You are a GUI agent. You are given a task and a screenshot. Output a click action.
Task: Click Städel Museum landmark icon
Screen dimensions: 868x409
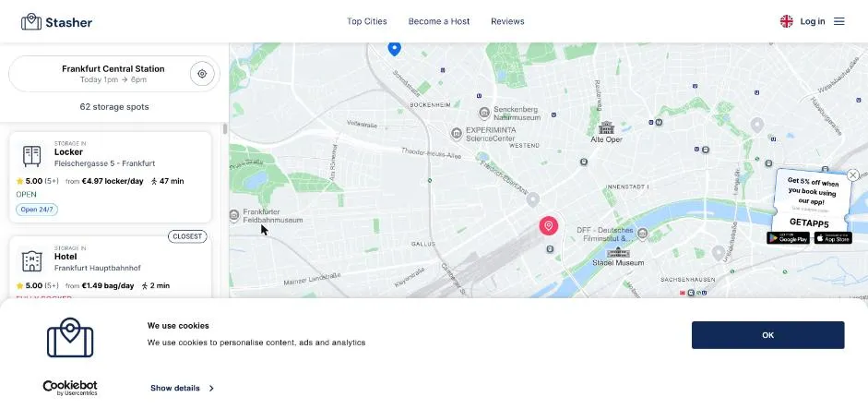click(618, 252)
